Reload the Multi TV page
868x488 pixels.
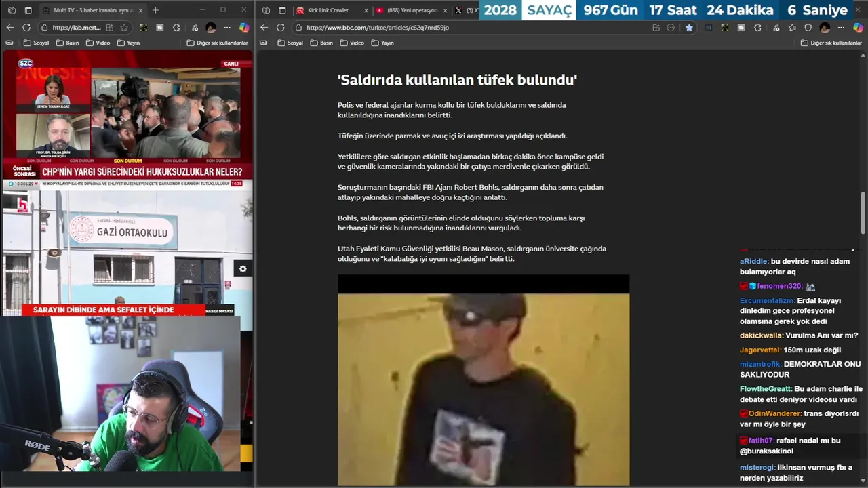click(x=26, y=27)
